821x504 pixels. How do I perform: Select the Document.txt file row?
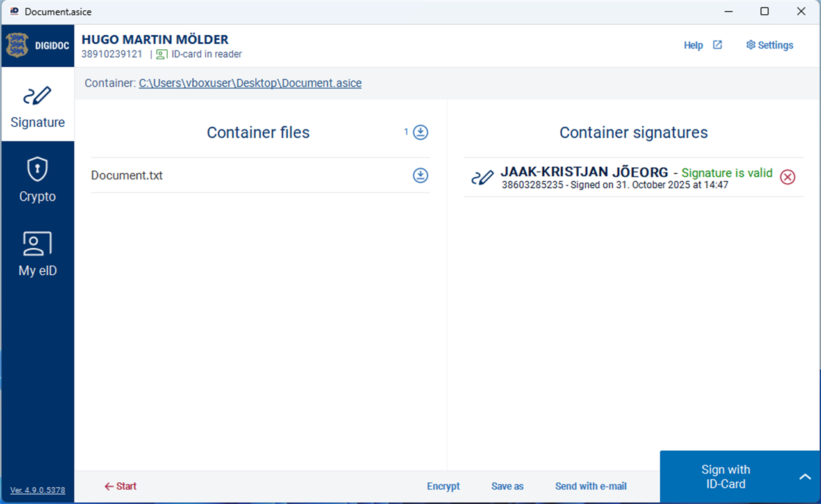pyautogui.click(x=260, y=175)
